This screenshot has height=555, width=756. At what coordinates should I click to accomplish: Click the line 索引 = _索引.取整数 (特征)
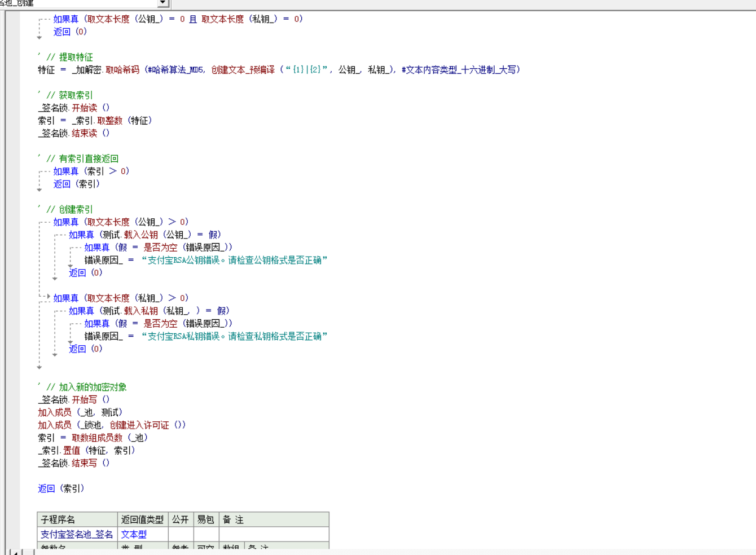(95, 121)
